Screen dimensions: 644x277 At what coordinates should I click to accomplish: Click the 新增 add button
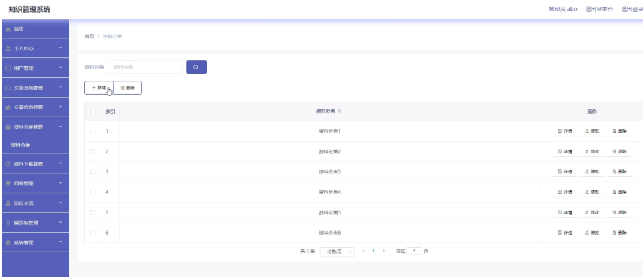tap(99, 88)
